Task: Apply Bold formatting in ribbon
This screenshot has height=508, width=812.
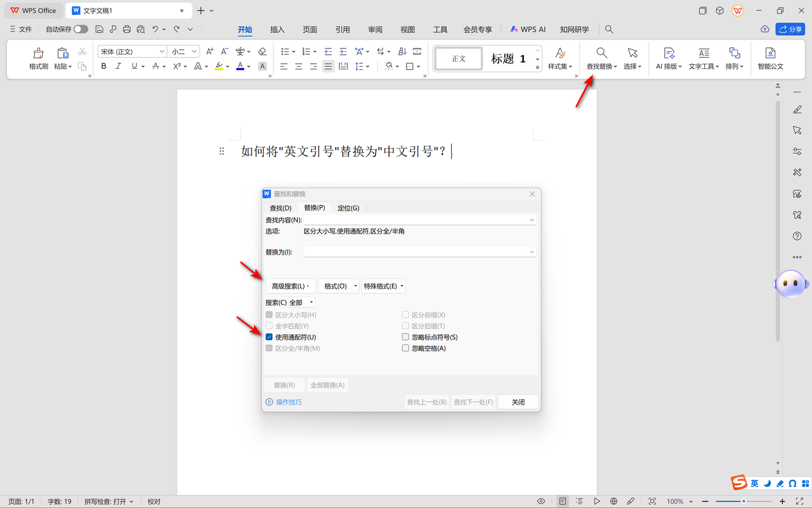Action: pos(104,66)
